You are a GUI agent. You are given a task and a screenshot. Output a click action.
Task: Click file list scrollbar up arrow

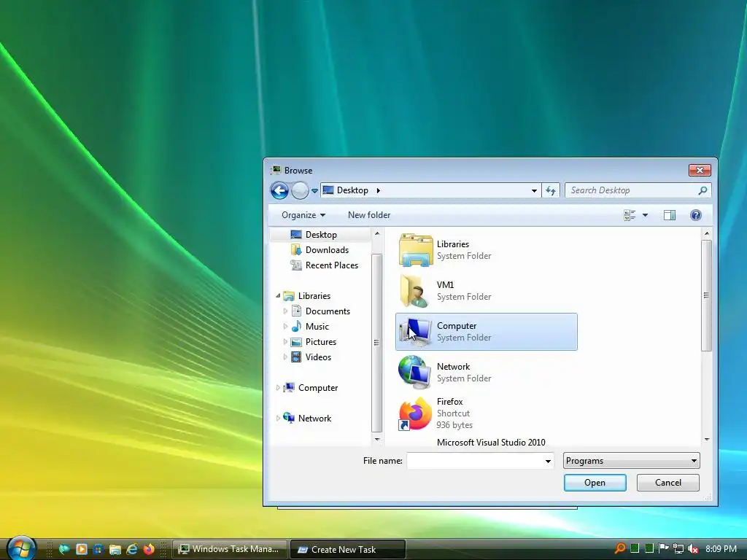coord(706,234)
